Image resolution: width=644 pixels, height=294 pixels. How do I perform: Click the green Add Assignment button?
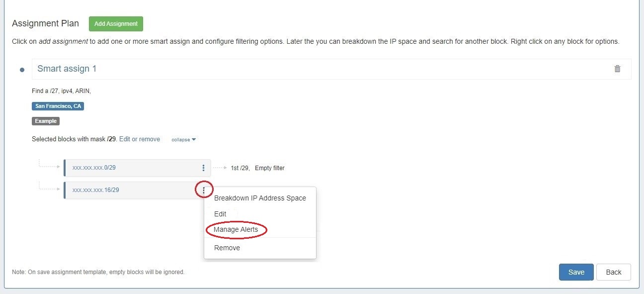[116, 24]
